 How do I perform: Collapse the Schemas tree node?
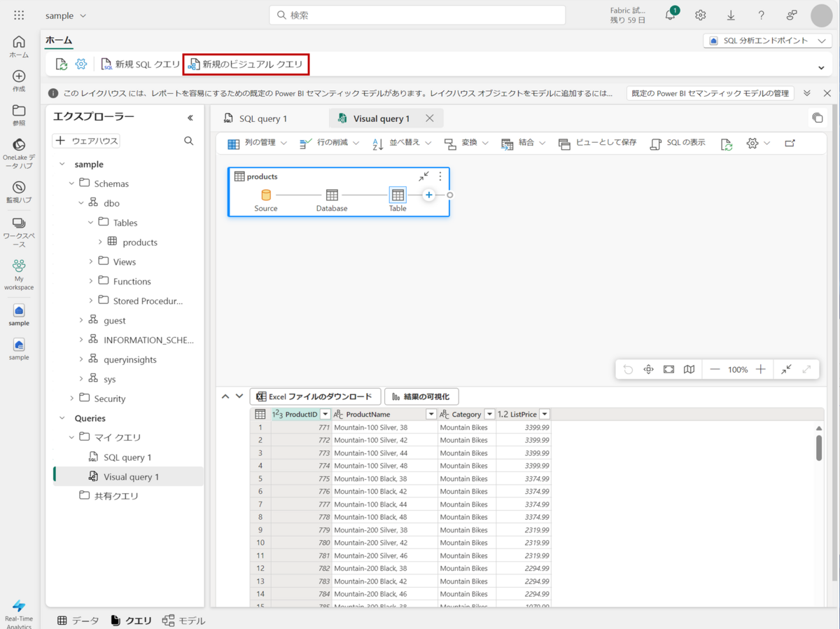click(71, 184)
